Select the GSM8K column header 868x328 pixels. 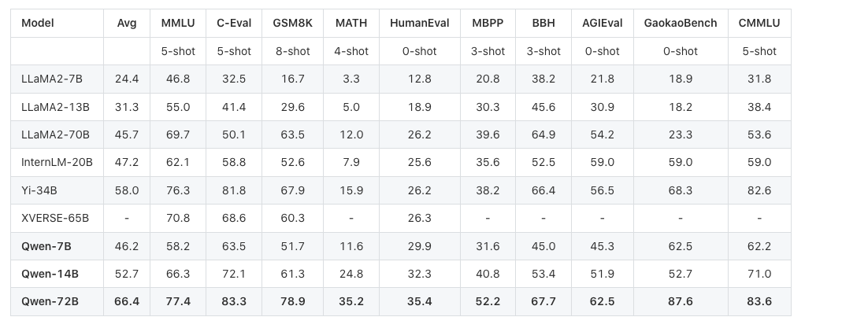pyautogui.click(x=292, y=23)
